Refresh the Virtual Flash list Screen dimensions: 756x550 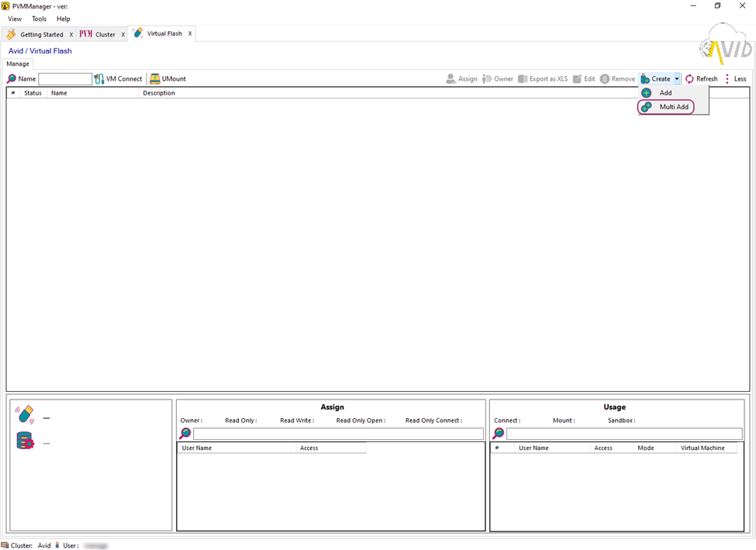click(x=702, y=78)
